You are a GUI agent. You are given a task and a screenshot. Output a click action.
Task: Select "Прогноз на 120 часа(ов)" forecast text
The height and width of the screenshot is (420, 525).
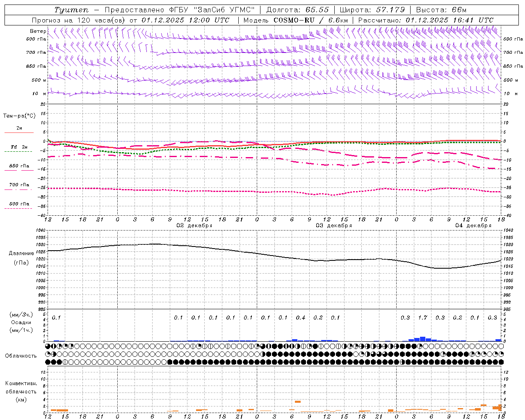click(79, 20)
